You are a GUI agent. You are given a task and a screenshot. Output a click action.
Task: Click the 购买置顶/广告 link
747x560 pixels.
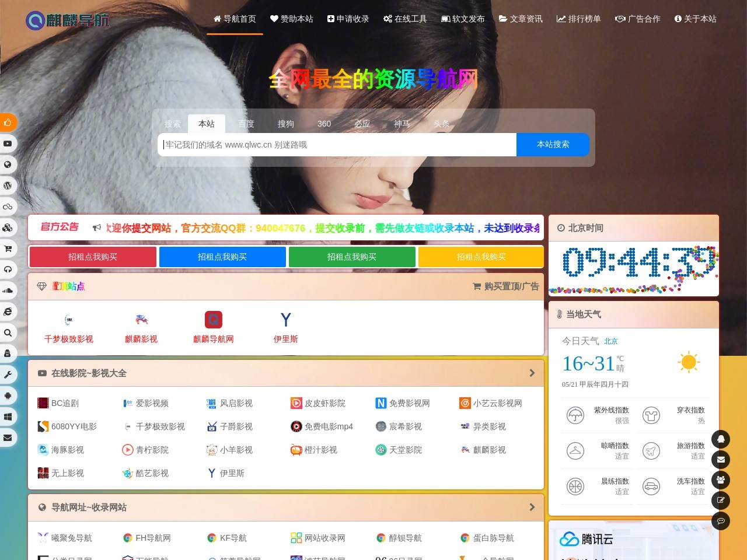click(506, 286)
